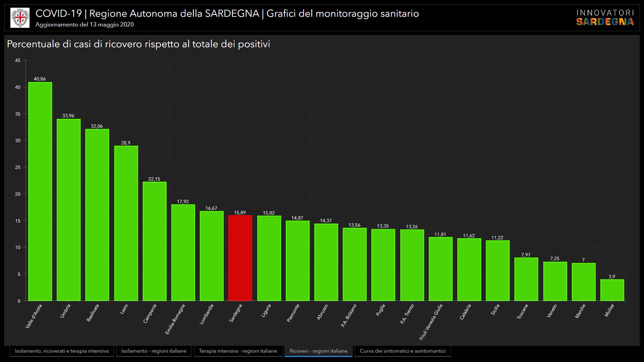The image size is (644, 362).
Task: Go to Curva dei sintomatici e asintomantici tab
Action: tap(402, 351)
